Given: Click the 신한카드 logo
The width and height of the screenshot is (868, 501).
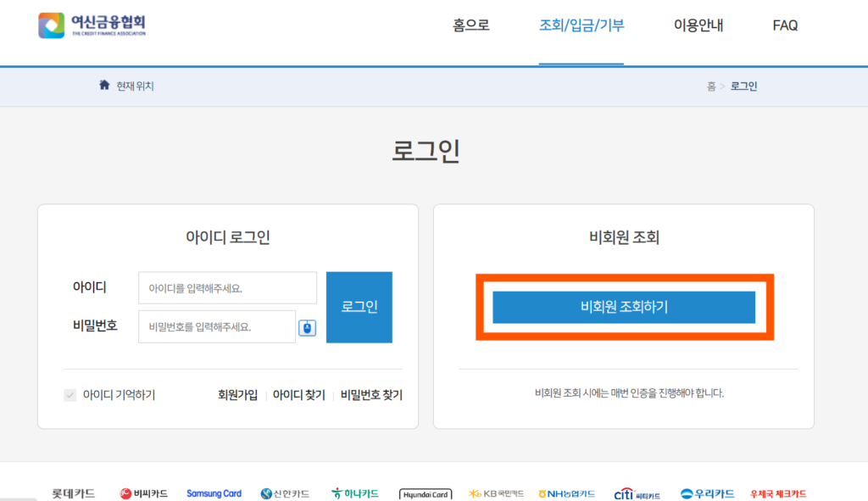Looking at the screenshot, I should pos(285,493).
